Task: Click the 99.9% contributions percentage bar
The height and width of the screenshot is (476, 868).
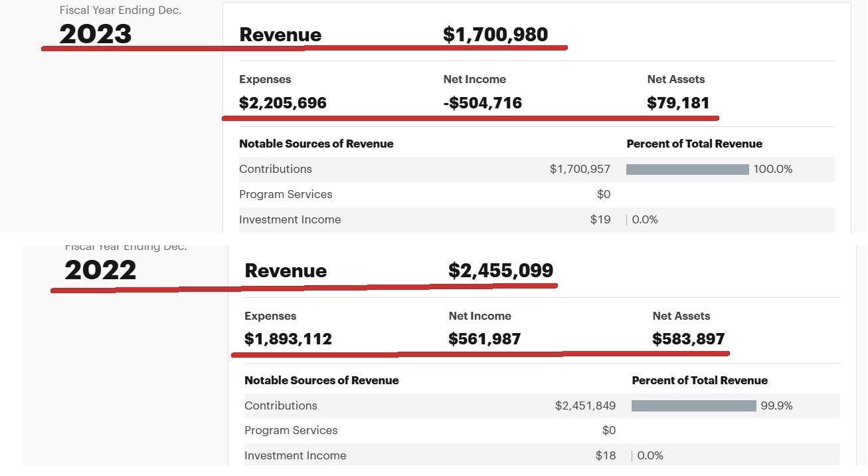Action: [x=693, y=406]
